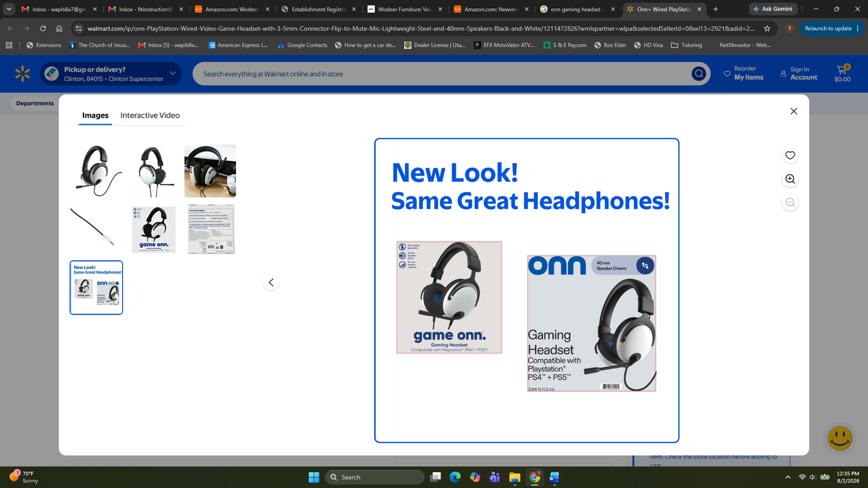Open the Tutoring bookmarks folder
This screenshot has width=868, height=488.
click(x=686, y=45)
